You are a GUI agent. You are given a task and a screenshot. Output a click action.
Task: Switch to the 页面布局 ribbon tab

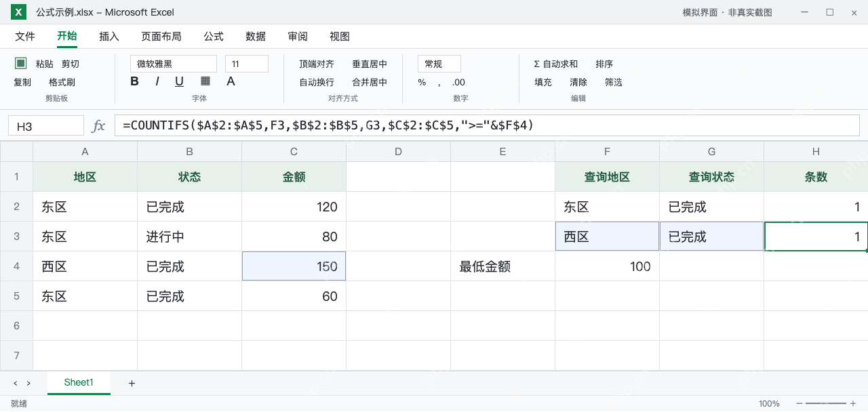click(x=161, y=37)
